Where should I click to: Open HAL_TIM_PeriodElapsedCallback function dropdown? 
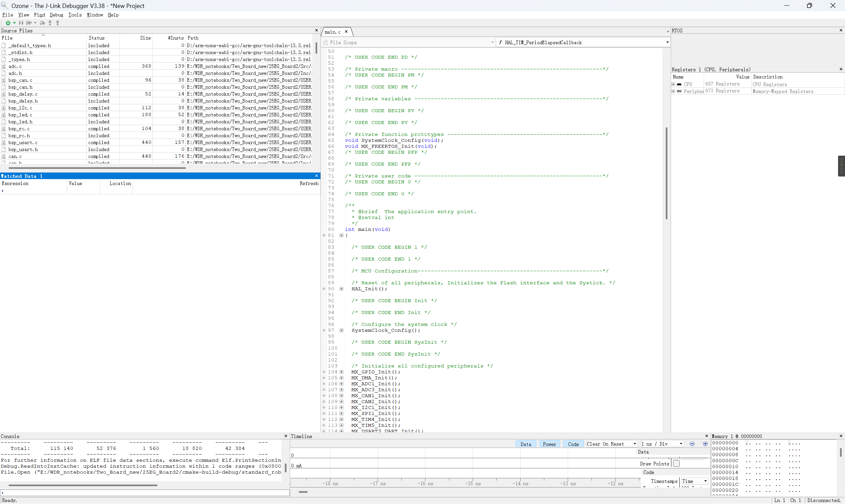667,43
